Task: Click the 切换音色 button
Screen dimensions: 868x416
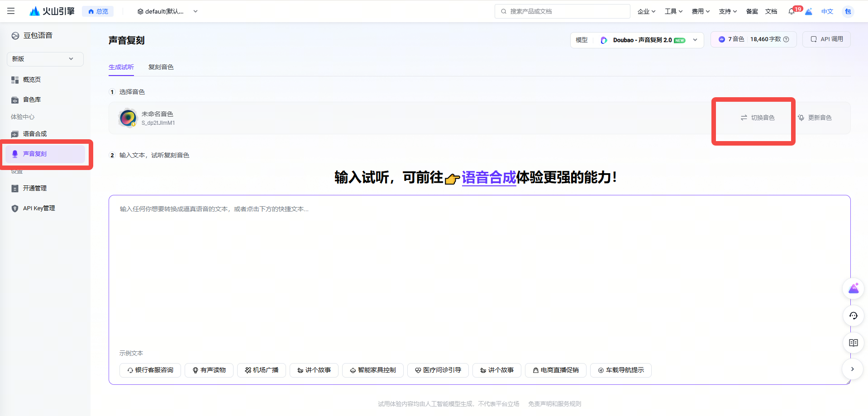Action: (x=758, y=118)
